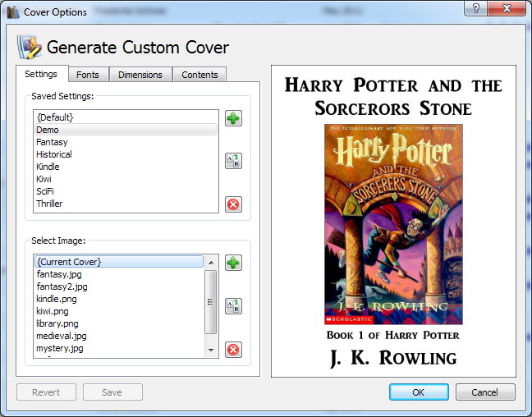This screenshot has height=417, width=532.
Task: Rename the selected image file
Action: tap(233, 306)
